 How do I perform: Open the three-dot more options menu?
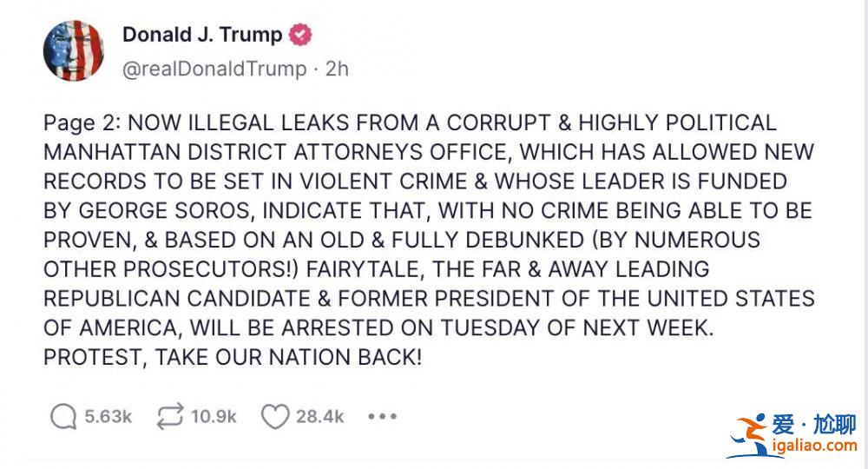pos(383,416)
